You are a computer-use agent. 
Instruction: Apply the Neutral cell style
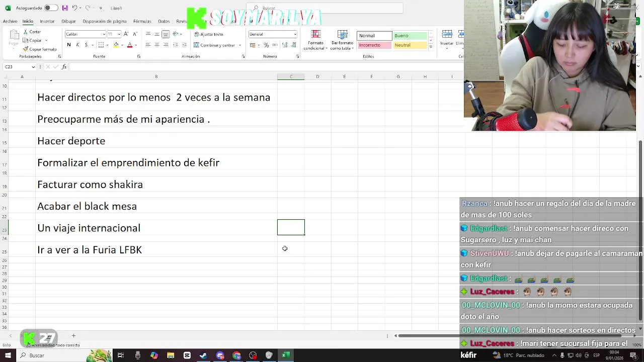click(x=410, y=45)
